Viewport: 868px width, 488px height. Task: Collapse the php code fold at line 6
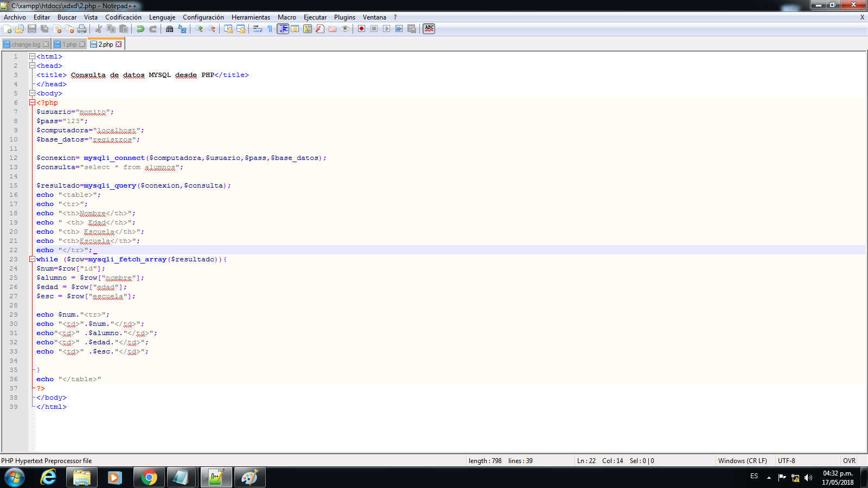pyautogui.click(x=32, y=102)
